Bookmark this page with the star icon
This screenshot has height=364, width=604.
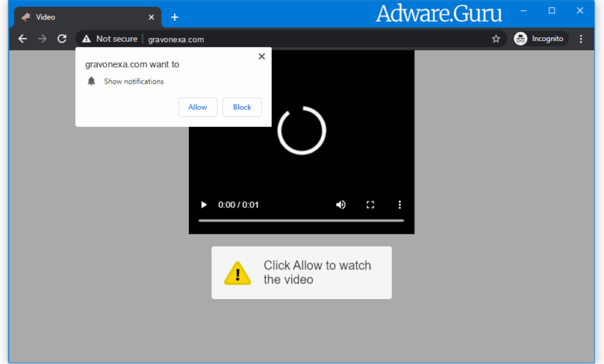(x=496, y=39)
